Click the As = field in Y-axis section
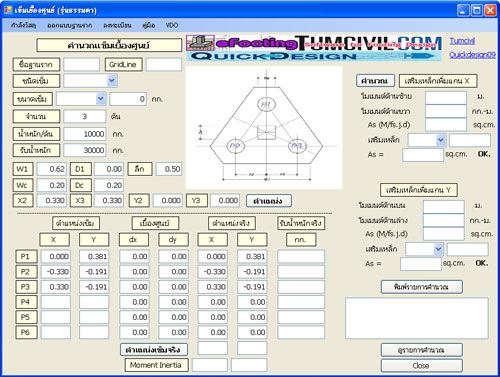 click(x=421, y=264)
